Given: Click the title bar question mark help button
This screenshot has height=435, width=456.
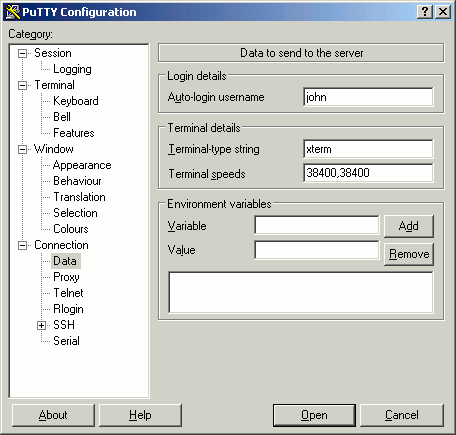Looking at the screenshot, I should click(425, 12).
